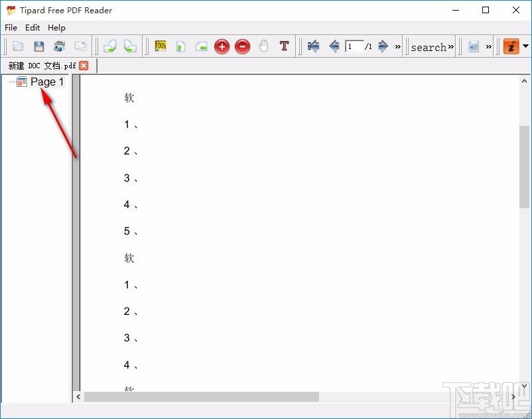Click the vertical scrollbar thumb

click(x=524, y=167)
